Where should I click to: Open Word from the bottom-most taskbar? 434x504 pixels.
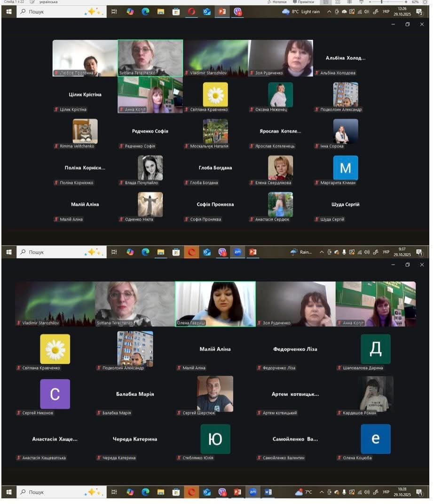tap(268, 492)
